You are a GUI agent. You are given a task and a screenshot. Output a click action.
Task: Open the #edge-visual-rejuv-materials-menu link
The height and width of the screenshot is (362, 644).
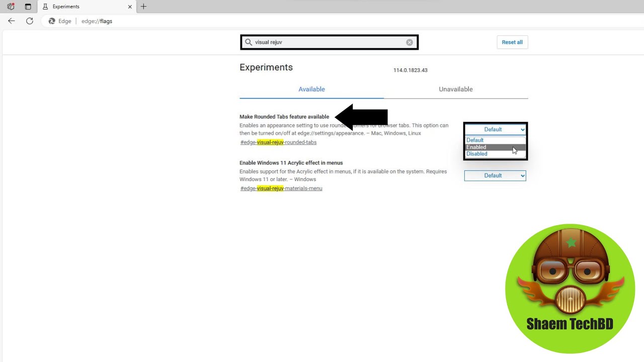pyautogui.click(x=281, y=189)
